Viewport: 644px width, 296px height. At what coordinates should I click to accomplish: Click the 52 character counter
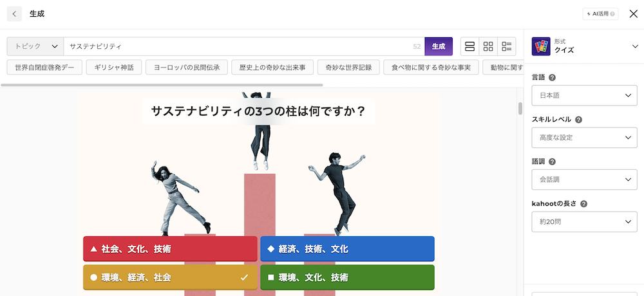pyautogui.click(x=417, y=46)
